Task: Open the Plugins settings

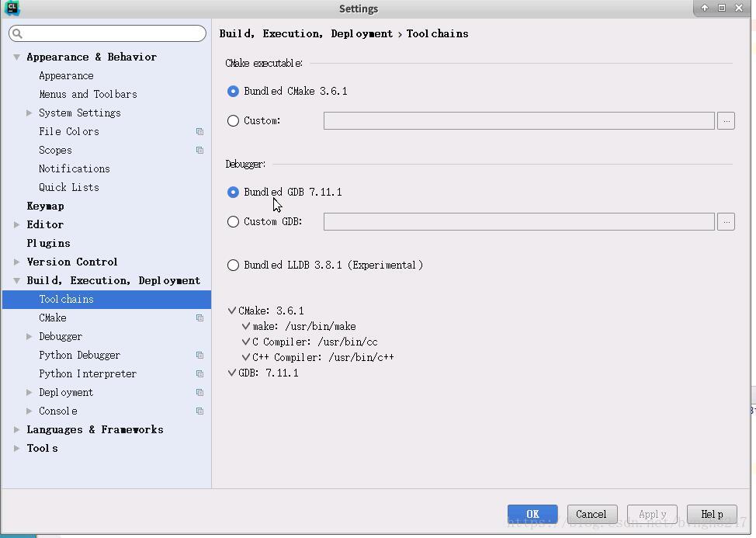Action: tap(48, 244)
